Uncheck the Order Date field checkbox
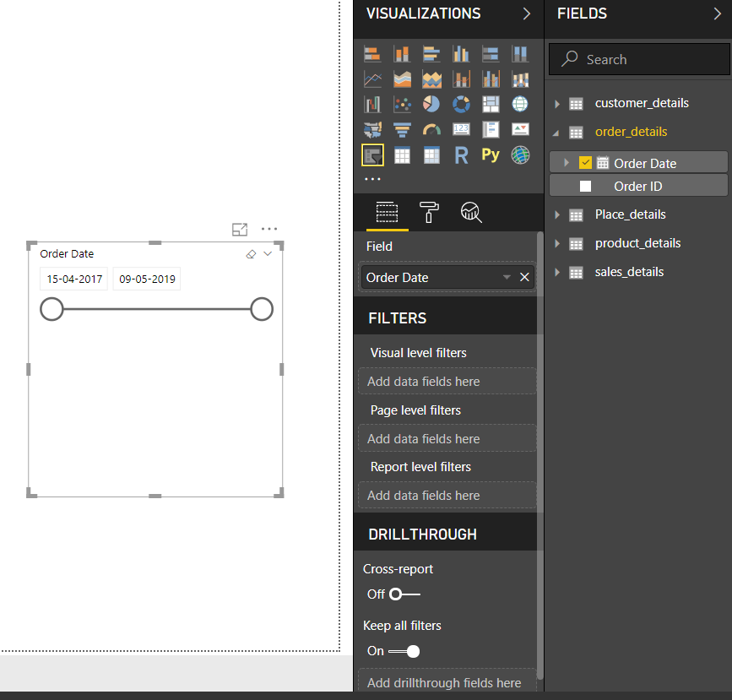The height and width of the screenshot is (700, 732). click(585, 162)
